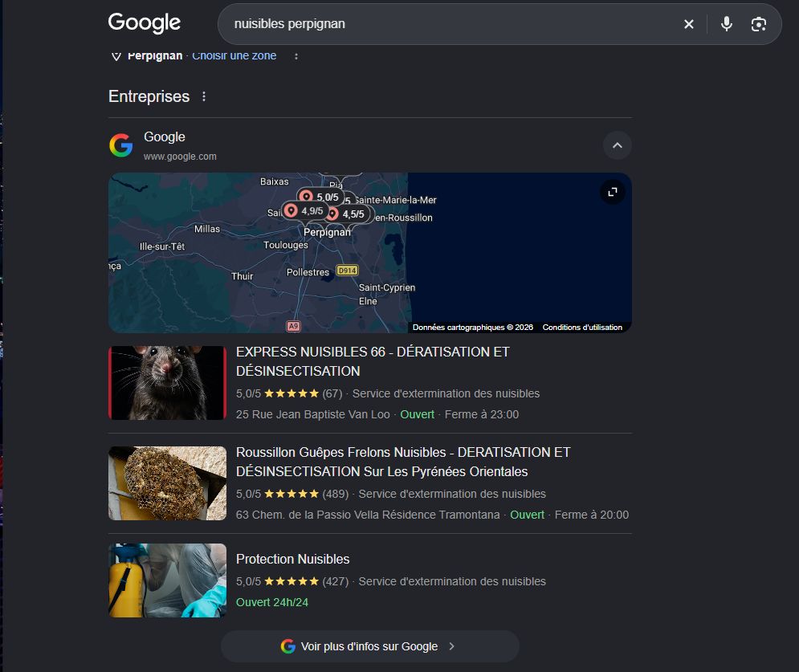Open the wasp nest photo thumbnail

point(167,483)
